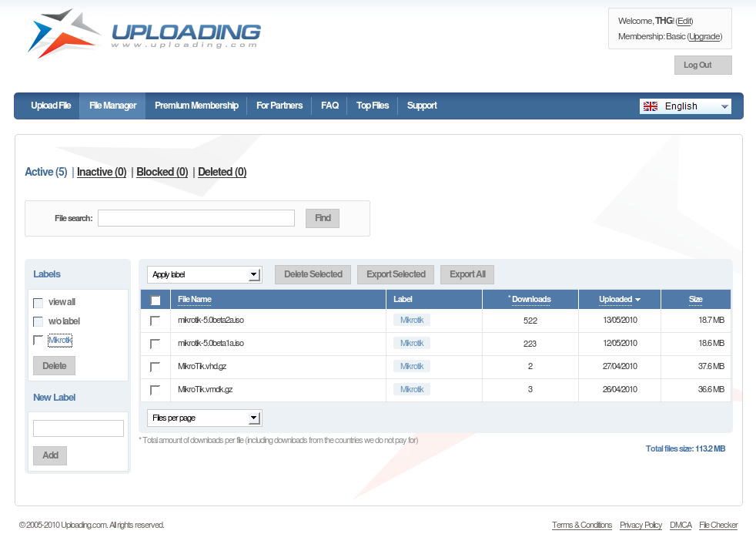756x534 pixels.
Task: Switch to the Blocked (0) files
Action: click(162, 172)
